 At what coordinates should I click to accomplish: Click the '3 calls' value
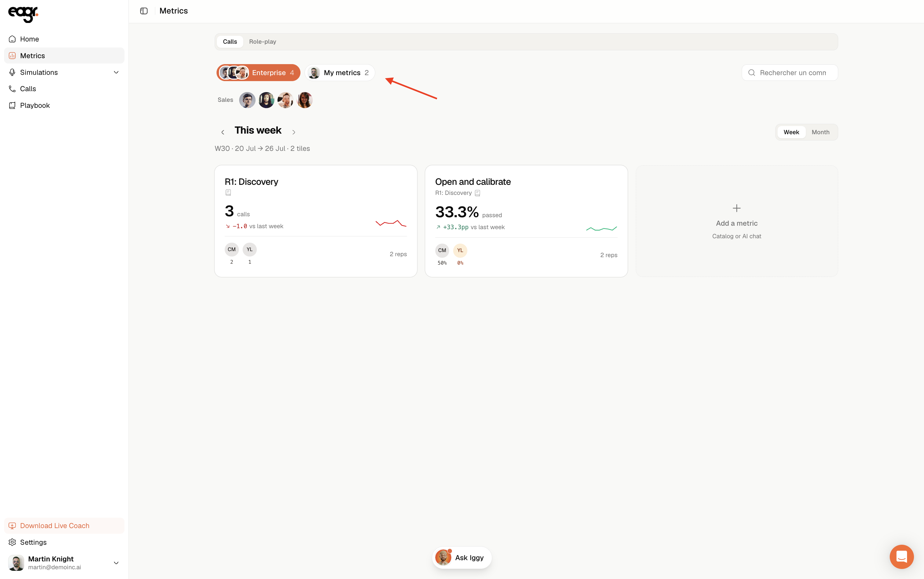point(237,211)
